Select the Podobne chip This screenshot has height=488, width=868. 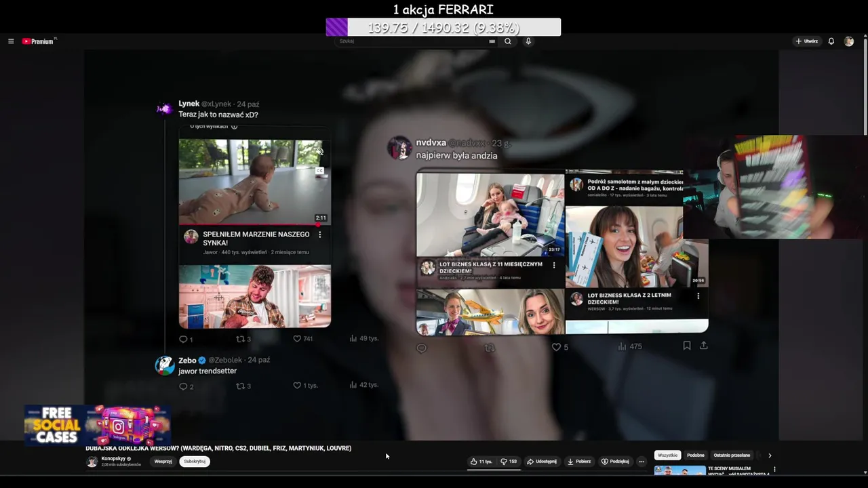coord(696,455)
